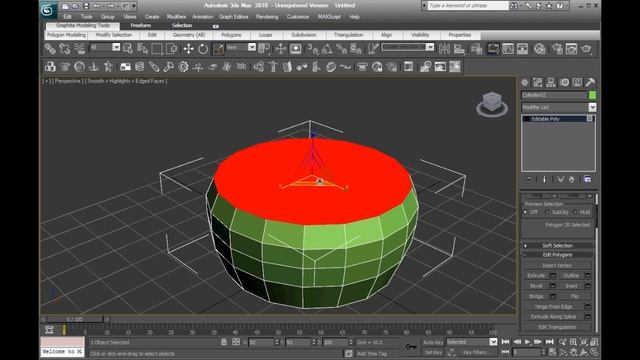Click the teapot Render Production icon
The height and width of the screenshot is (360, 640).
586,49
